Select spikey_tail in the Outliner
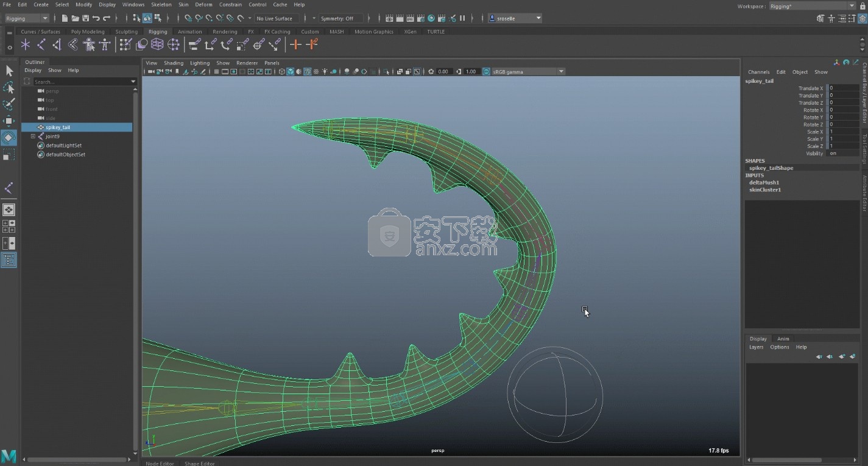Screen dimensions: 868x466 [77, 127]
